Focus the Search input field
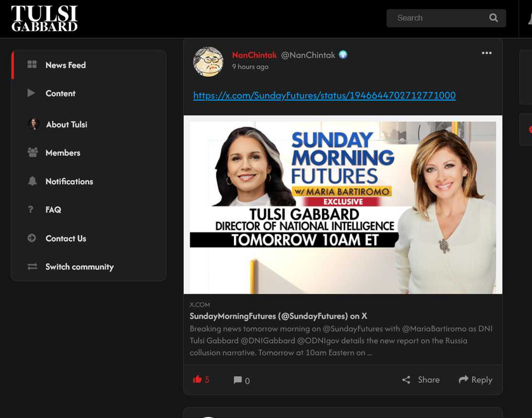This screenshot has width=532, height=418. [446, 18]
